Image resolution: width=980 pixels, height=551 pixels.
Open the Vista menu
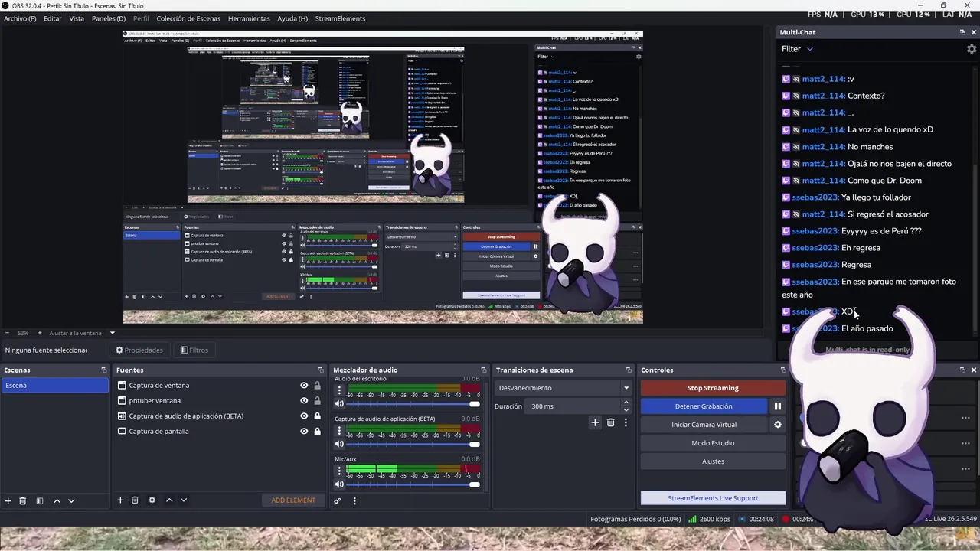coord(77,18)
